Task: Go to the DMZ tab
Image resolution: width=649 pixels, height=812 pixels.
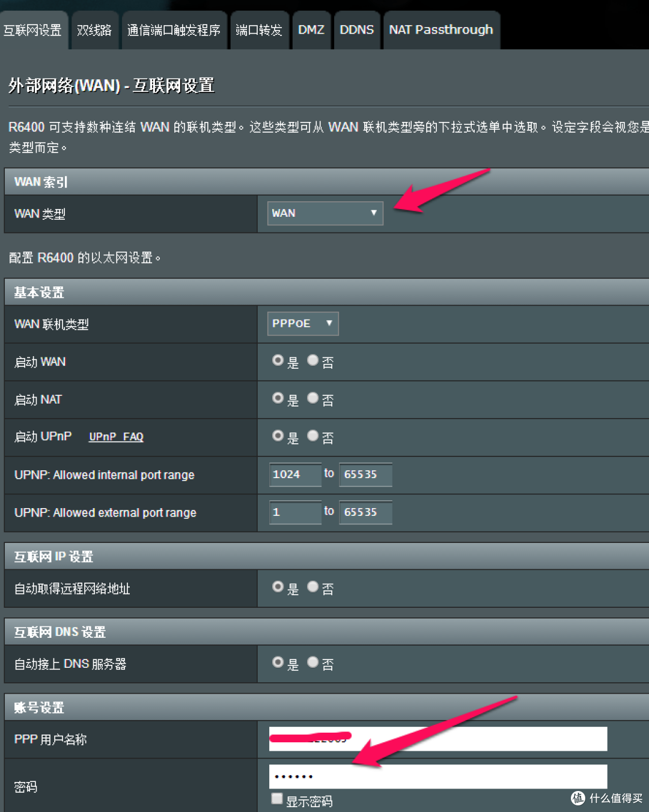Action: [311, 30]
